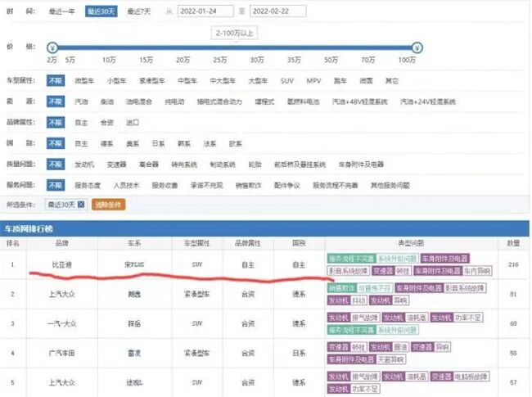Filter by 法系 country

[210, 143]
